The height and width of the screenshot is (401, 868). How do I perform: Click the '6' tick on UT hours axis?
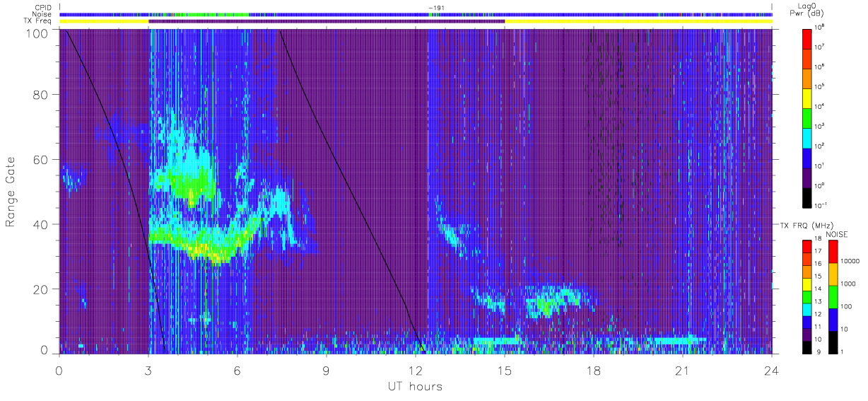(x=237, y=371)
